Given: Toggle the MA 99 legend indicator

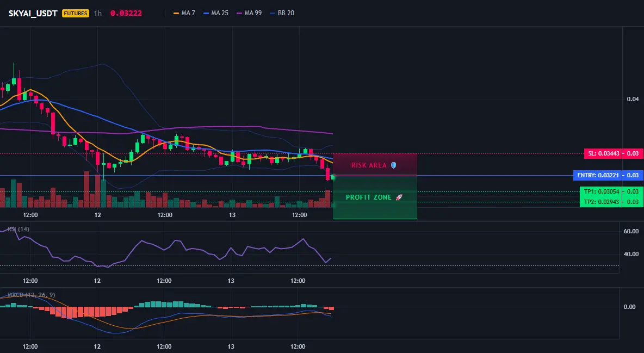Looking at the screenshot, I should pyautogui.click(x=249, y=13).
